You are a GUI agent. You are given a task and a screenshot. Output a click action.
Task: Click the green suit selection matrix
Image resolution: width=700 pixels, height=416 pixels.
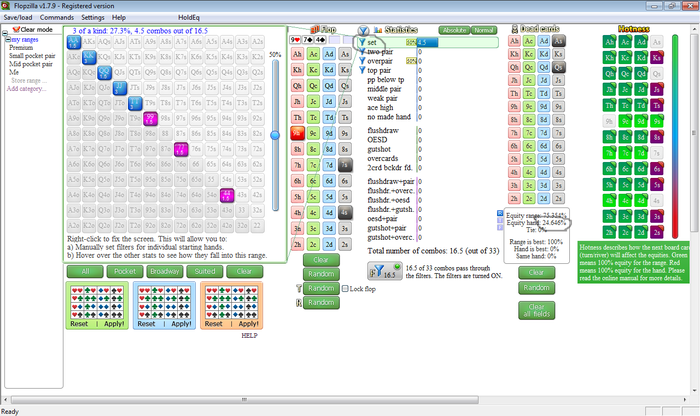pos(97,302)
